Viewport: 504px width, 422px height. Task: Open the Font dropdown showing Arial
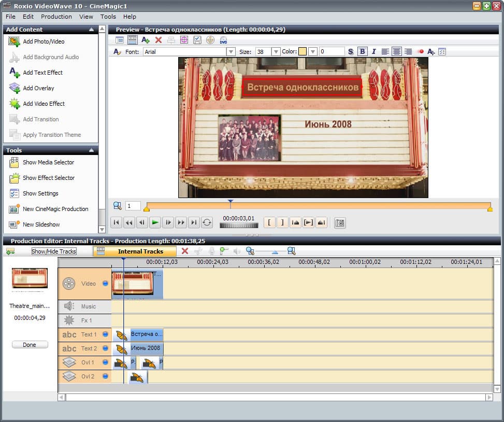click(x=231, y=52)
